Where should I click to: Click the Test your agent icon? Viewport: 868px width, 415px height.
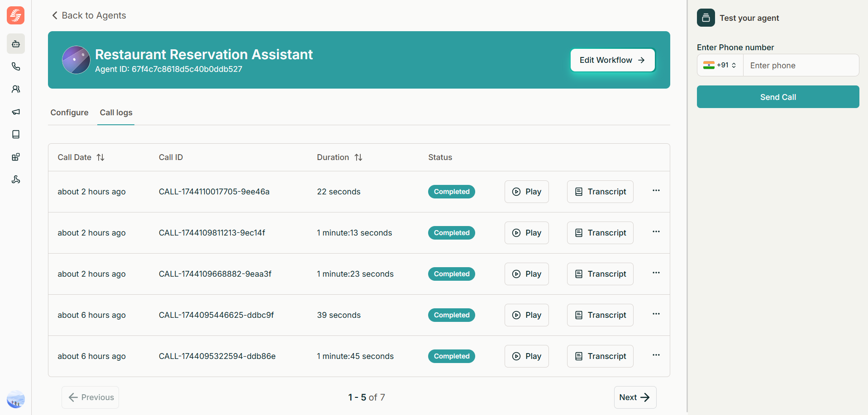click(706, 18)
